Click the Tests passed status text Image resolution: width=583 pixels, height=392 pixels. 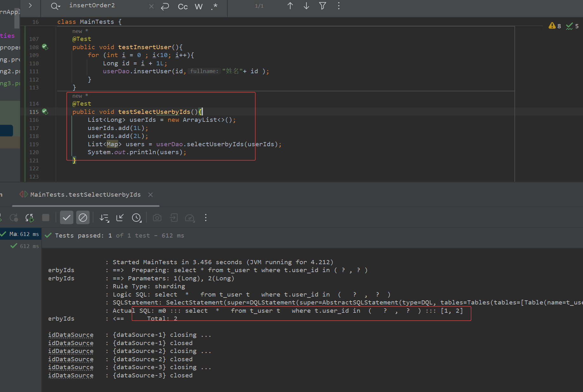pyautogui.click(x=119, y=235)
